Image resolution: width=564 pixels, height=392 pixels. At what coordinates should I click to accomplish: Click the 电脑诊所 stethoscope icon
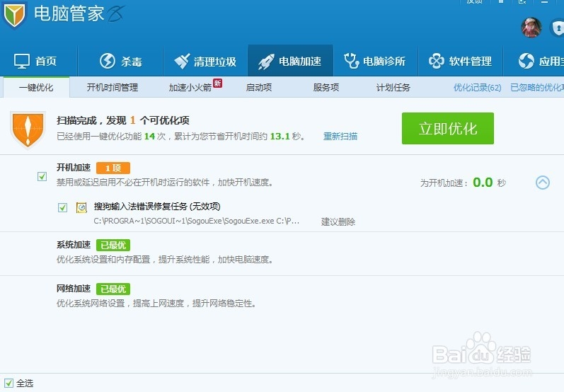(351, 61)
